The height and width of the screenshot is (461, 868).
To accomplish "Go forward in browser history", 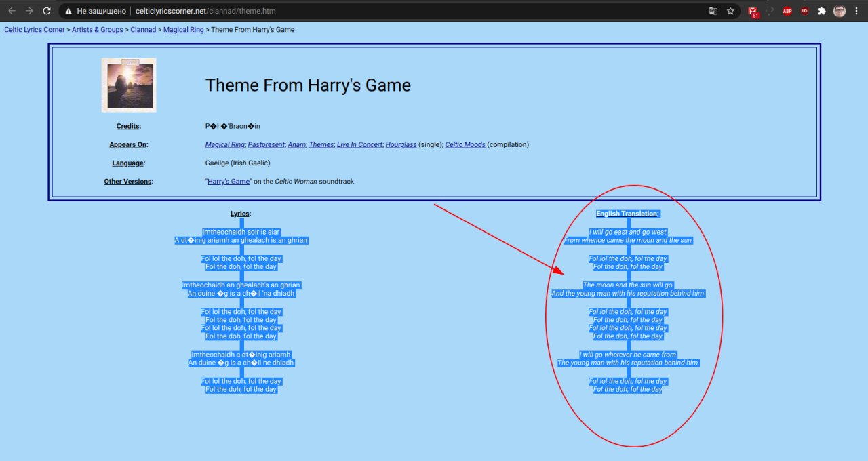I will click(29, 11).
